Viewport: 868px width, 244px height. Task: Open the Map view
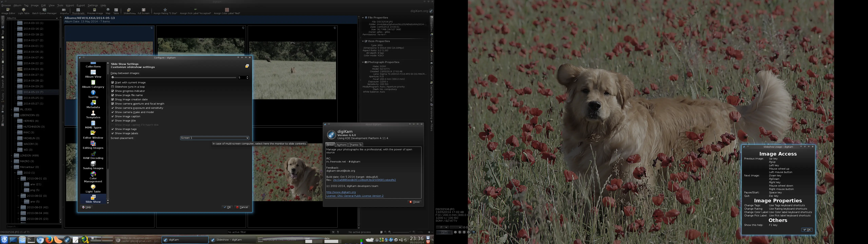point(108,11)
